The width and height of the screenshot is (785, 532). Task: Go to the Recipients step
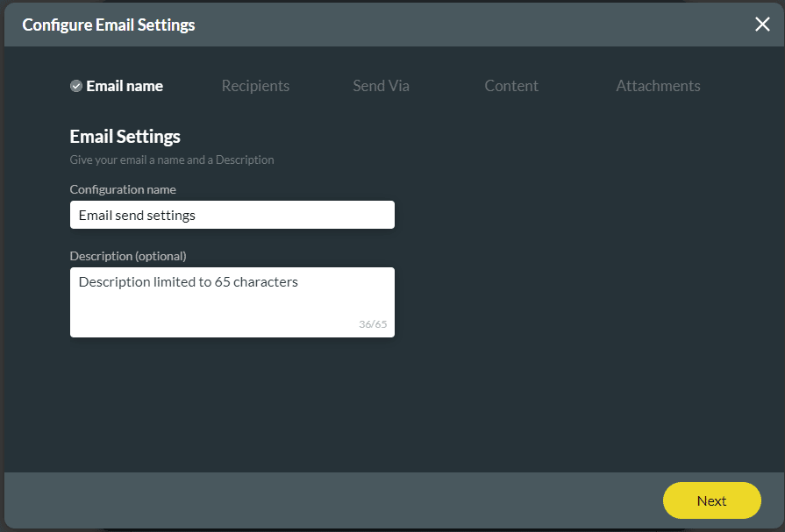click(255, 86)
